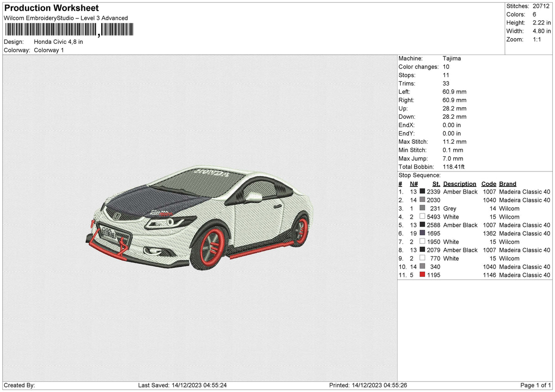This screenshot has height=392, width=555.
Task: Click the colorway value 'Colorway 1'
Action: pyautogui.click(x=49, y=50)
